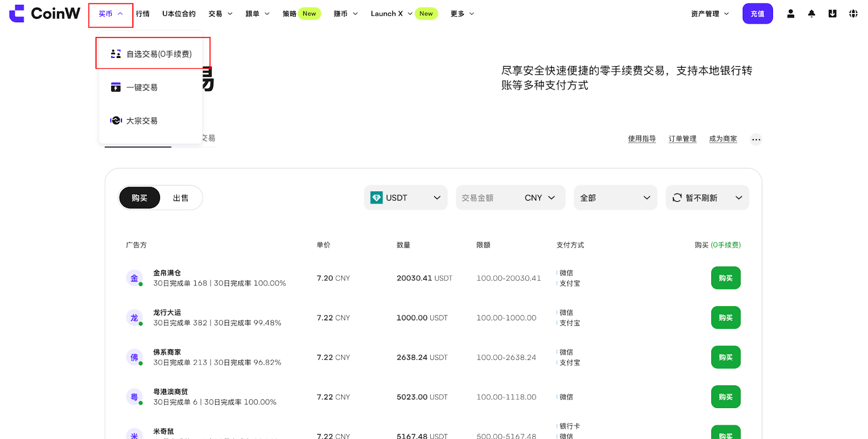Go to the 行情 page

pos(143,14)
